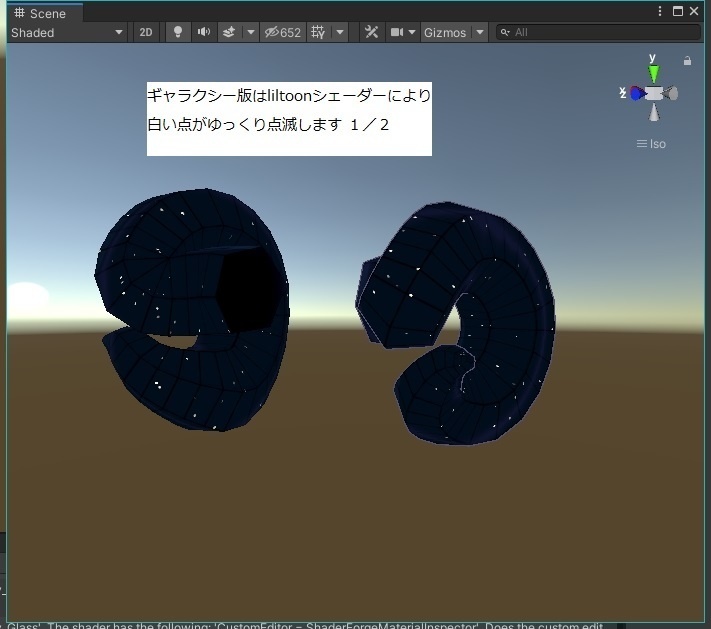The height and width of the screenshot is (629, 711).
Task: Open scene camera settings dropdown arrow
Action: coord(412,33)
